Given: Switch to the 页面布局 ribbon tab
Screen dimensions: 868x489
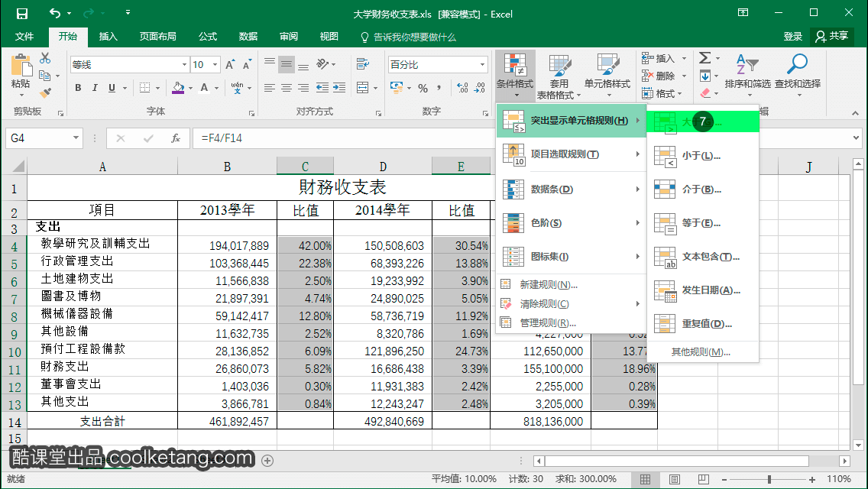Looking at the screenshot, I should coord(157,37).
